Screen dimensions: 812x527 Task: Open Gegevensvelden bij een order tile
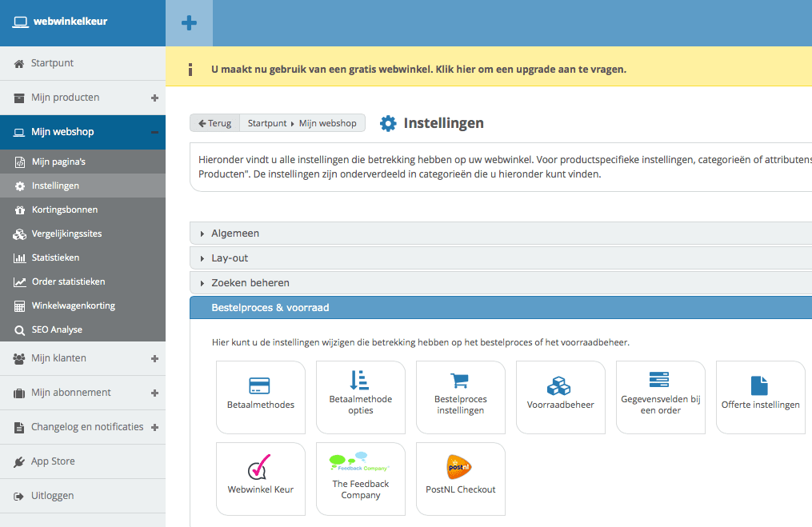(x=660, y=397)
